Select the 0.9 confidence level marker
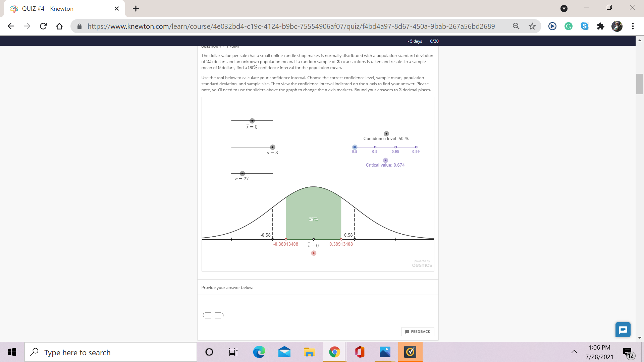This screenshot has width=644, height=362. pos(375,147)
